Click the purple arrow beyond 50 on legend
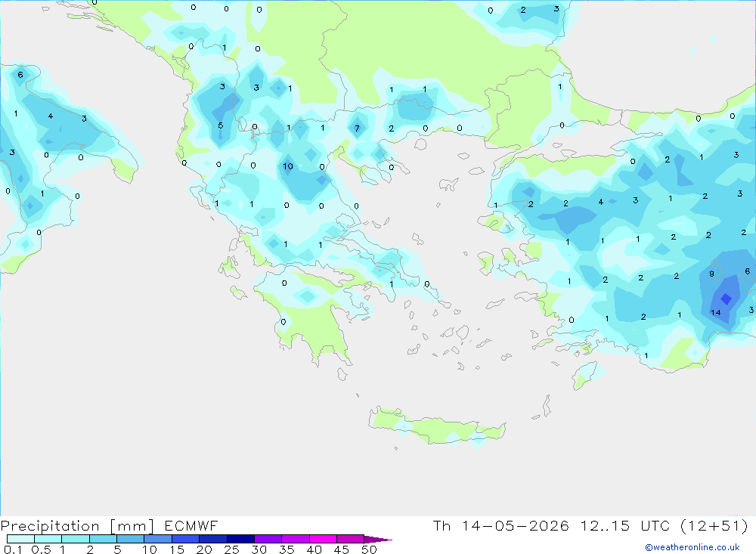 point(378,539)
